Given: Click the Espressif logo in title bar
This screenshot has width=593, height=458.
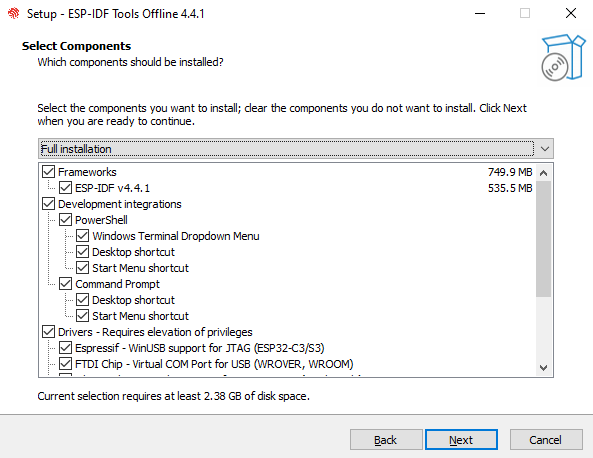Looking at the screenshot, I should click(x=14, y=14).
